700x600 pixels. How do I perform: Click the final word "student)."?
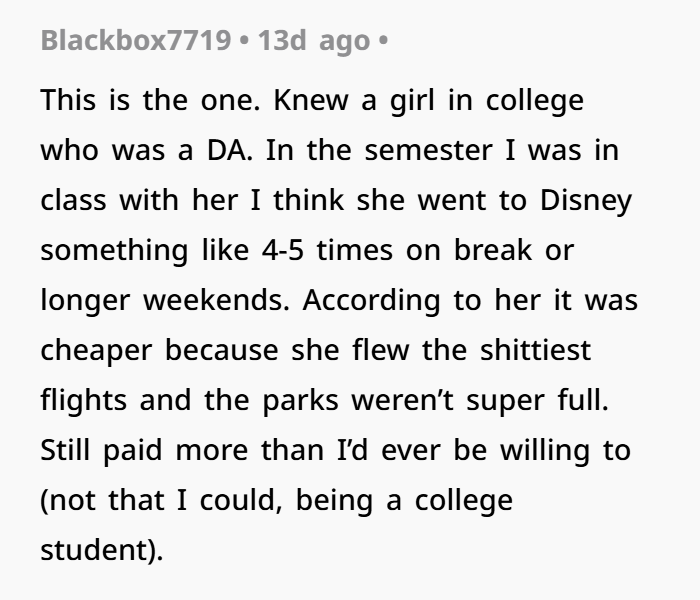coord(100,549)
